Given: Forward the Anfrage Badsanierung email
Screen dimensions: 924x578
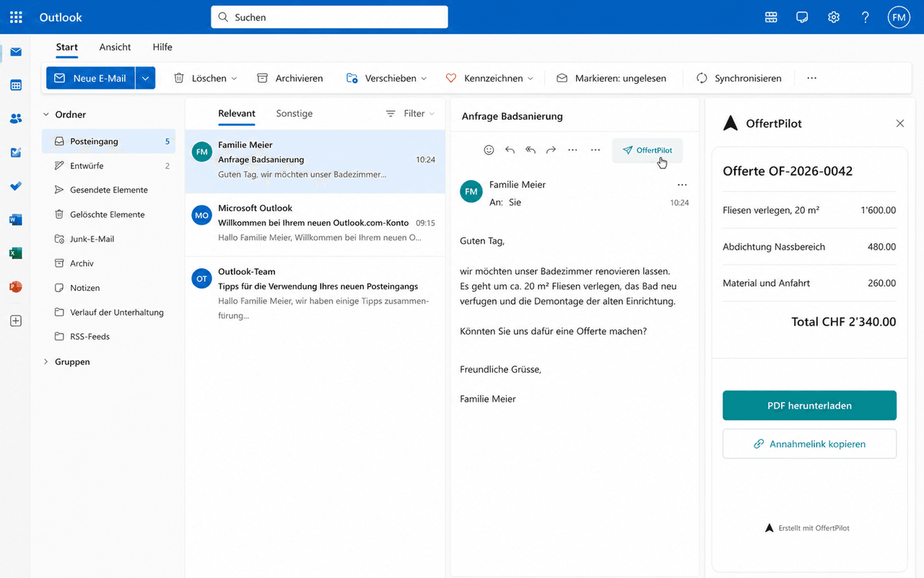Looking at the screenshot, I should pyautogui.click(x=551, y=150).
